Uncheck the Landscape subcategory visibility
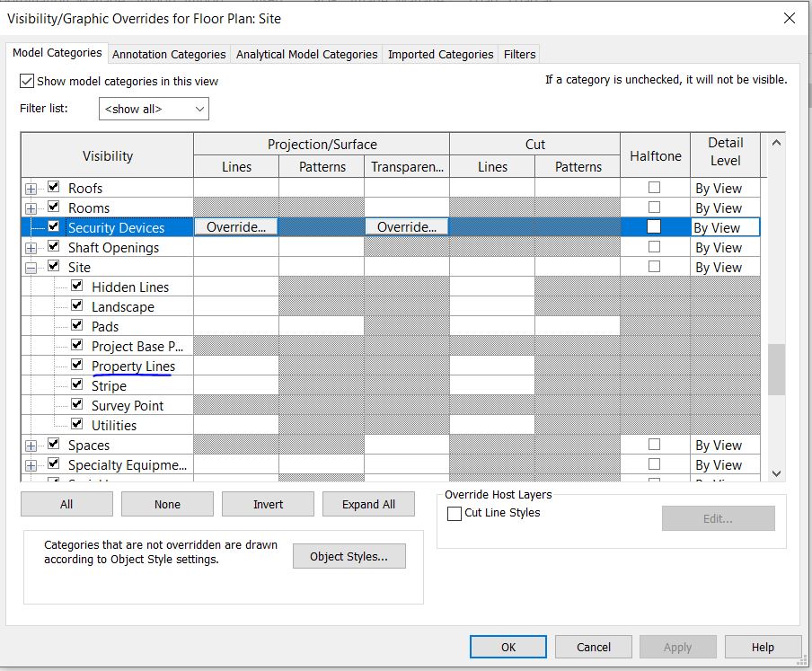Screen dimensions: 812x671 (77, 305)
